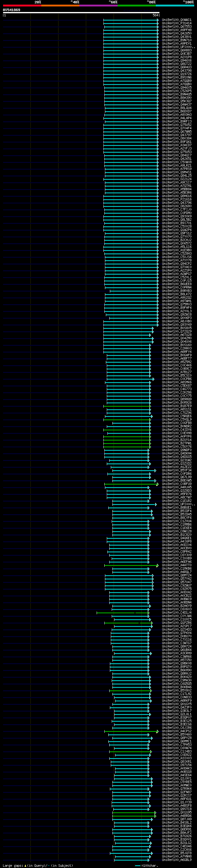Click label UniRef100_Q7R9K4

pyautogui.click(x=176, y=789)
